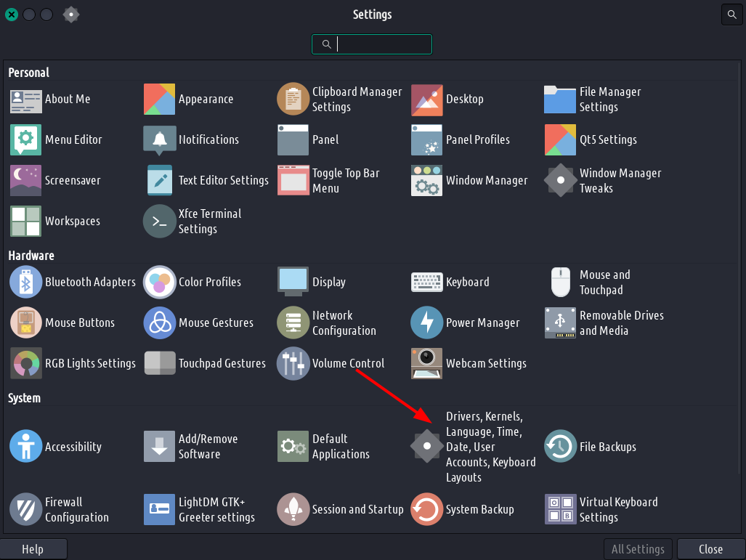This screenshot has height=560, width=746.
Task: Open the Bluetooth Adapters icon
Action: (25, 282)
